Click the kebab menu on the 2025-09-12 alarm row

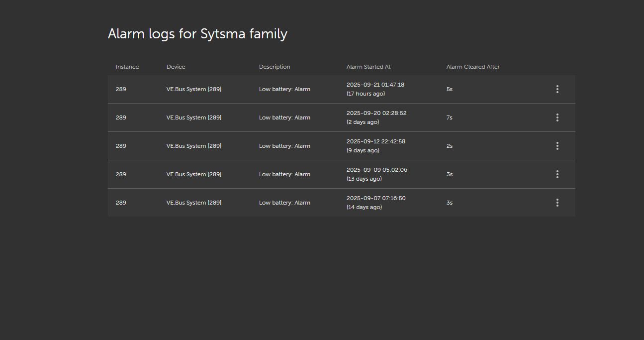click(557, 146)
